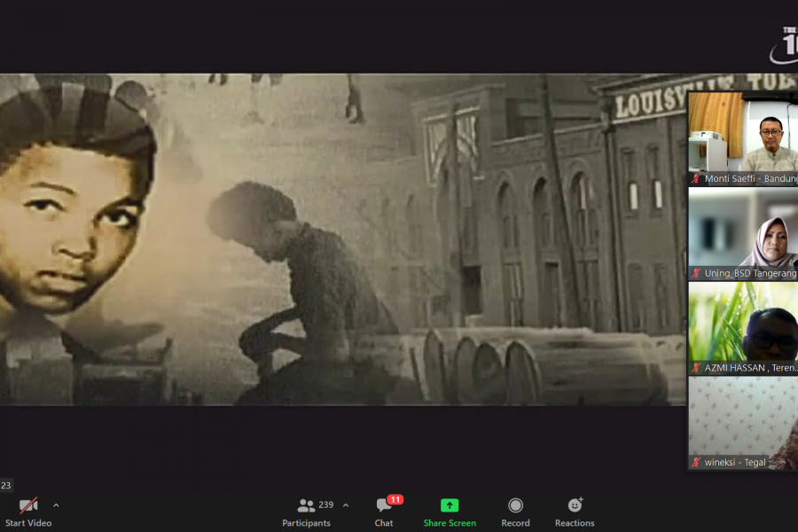Viewport: 798px width, 532px height.
Task: Expand the arrow next to Participants count
Action: pyautogui.click(x=345, y=505)
